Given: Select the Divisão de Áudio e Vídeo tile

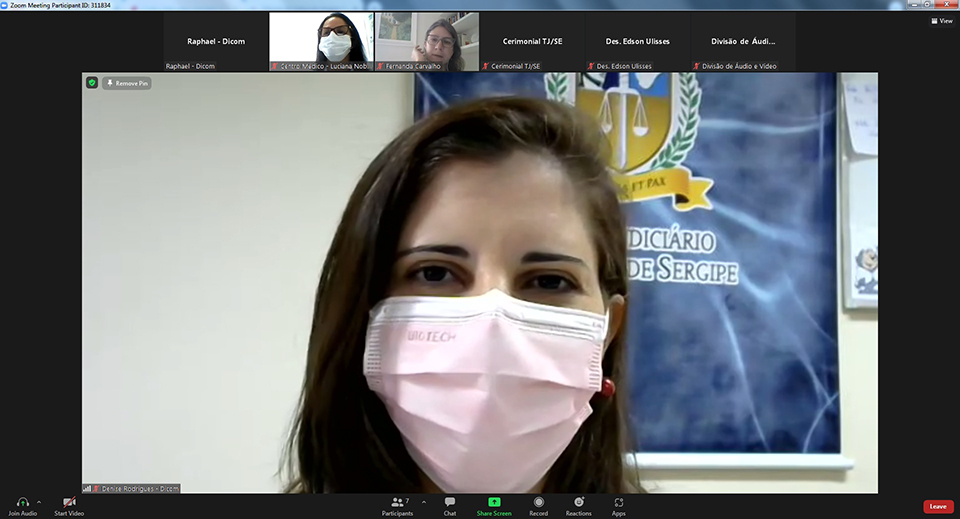Looking at the screenshot, I should pos(743,41).
